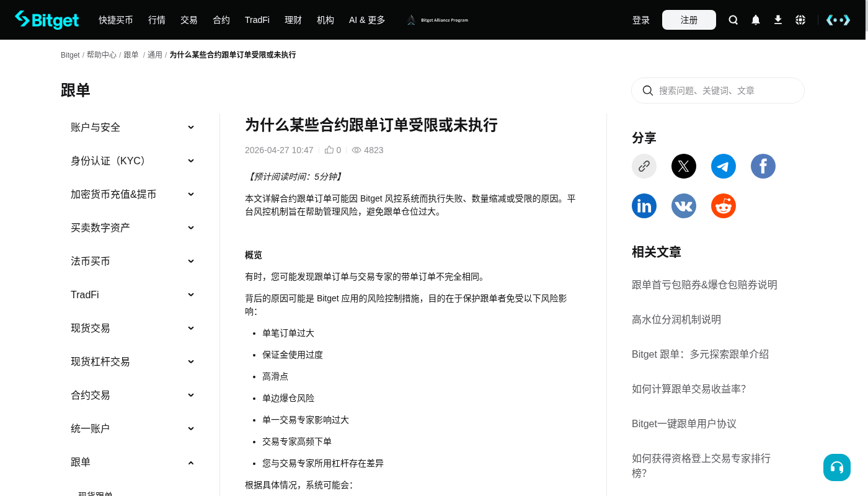The image size is (868, 496).
Task: Open the 理财 menu
Action: 293,20
